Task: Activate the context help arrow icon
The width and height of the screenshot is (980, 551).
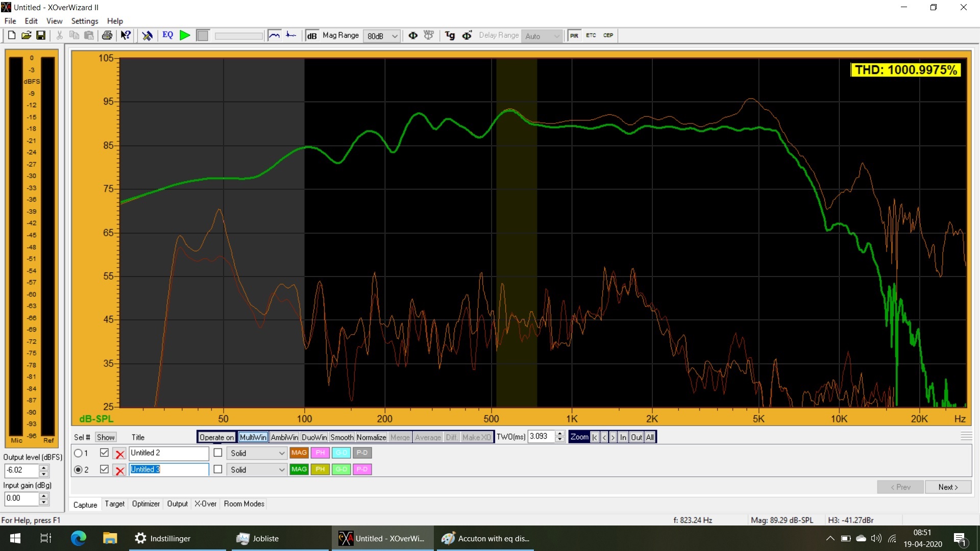Action: (x=126, y=35)
